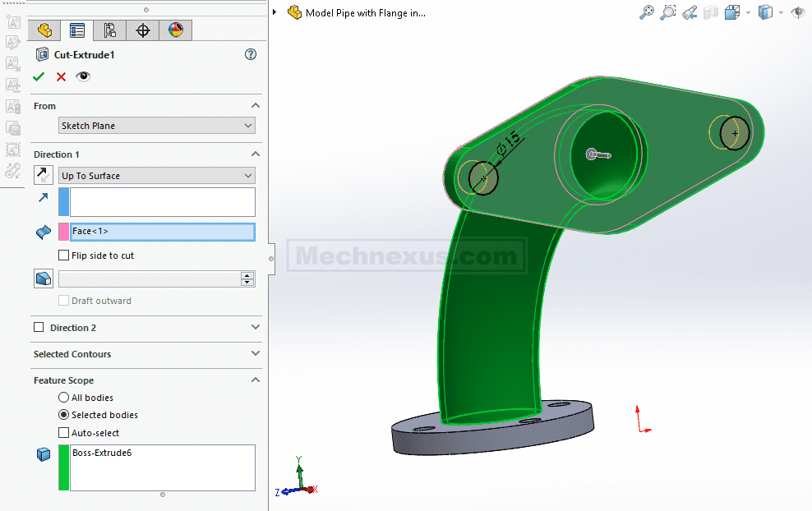The width and height of the screenshot is (812, 511).
Task: Open the Sketch Plane dropdown under From
Action: [x=157, y=126]
